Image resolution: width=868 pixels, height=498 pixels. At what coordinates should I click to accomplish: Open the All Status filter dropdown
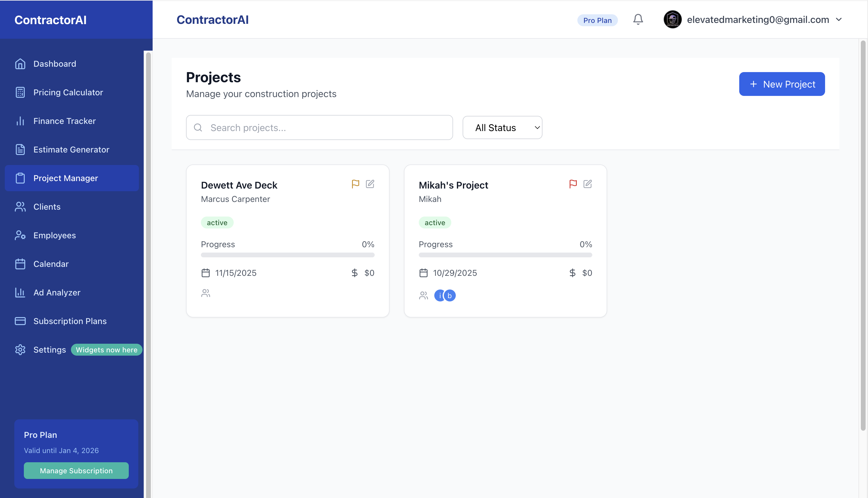[502, 127]
